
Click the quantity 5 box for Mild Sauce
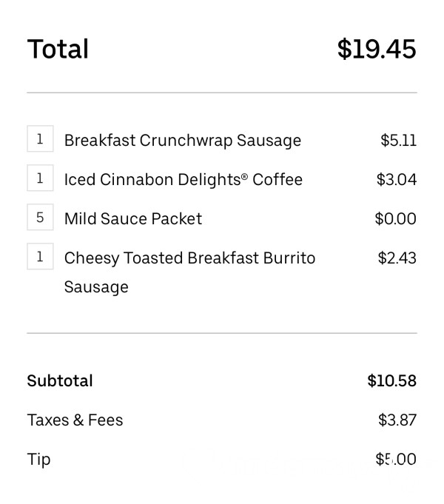pos(40,217)
